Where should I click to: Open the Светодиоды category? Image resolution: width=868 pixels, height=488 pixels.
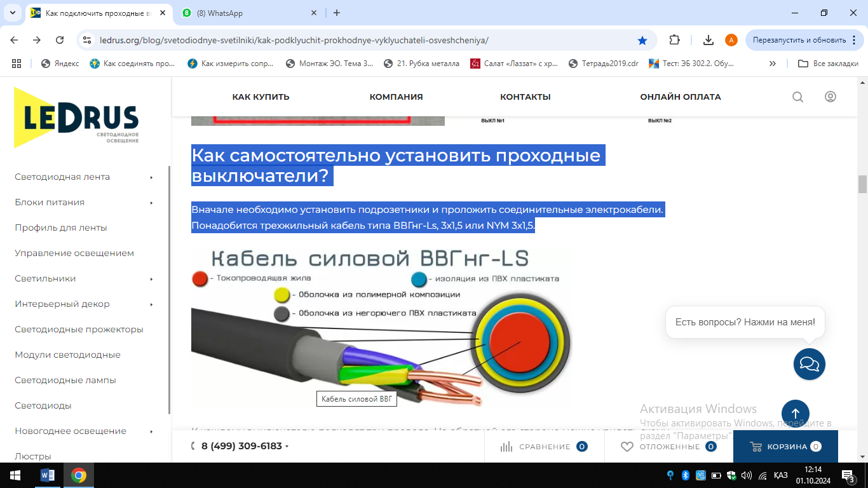pos(43,405)
